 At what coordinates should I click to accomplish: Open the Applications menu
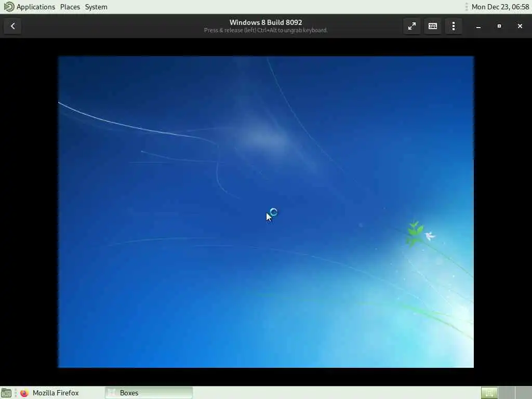(x=36, y=7)
